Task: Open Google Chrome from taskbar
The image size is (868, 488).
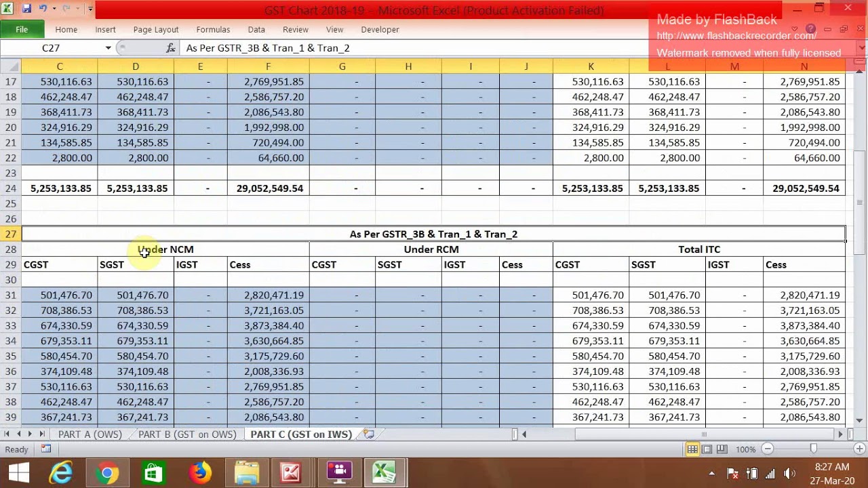Action: (107, 472)
